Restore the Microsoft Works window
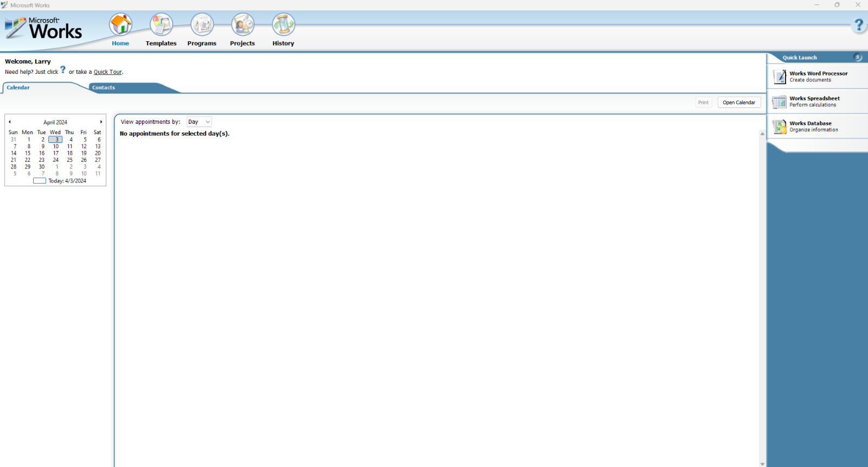The width and height of the screenshot is (868, 467). tap(837, 5)
